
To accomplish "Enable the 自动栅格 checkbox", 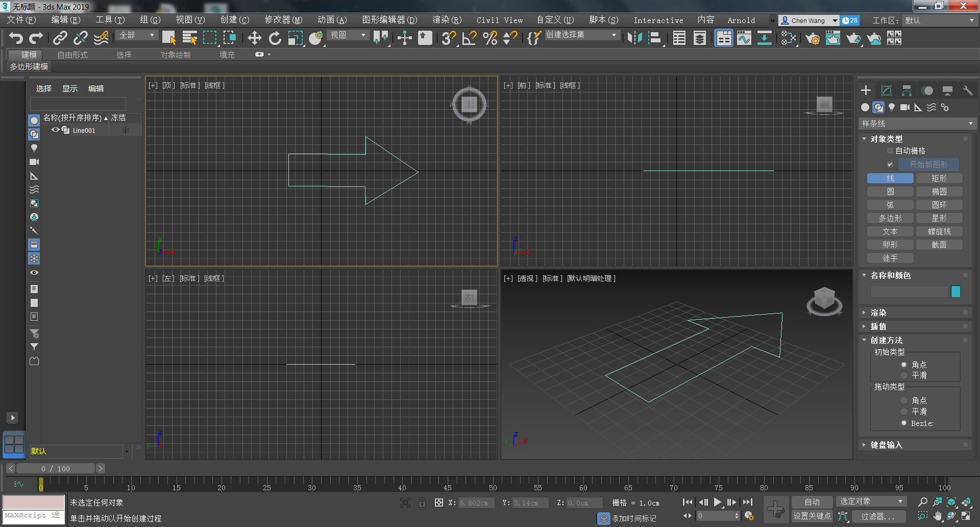I will click(x=890, y=151).
